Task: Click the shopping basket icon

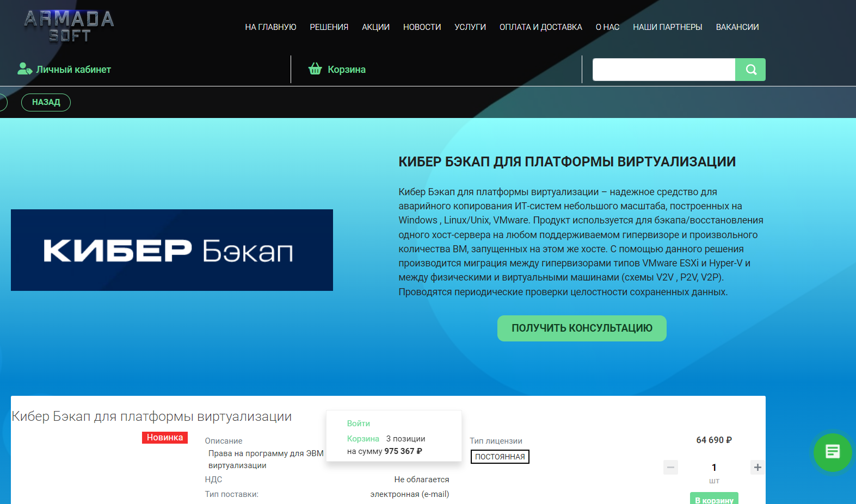Action: click(x=315, y=69)
